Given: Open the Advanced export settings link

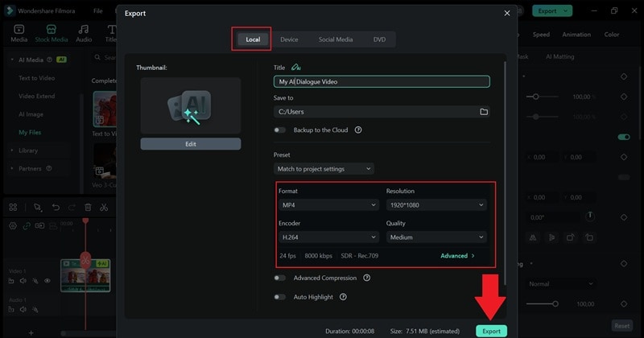Looking at the screenshot, I should pyautogui.click(x=457, y=255).
